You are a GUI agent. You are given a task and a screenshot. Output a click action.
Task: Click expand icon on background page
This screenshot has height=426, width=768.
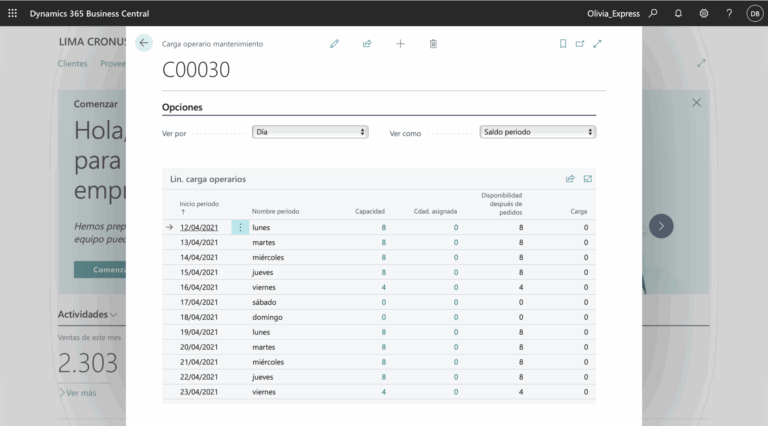701,63
